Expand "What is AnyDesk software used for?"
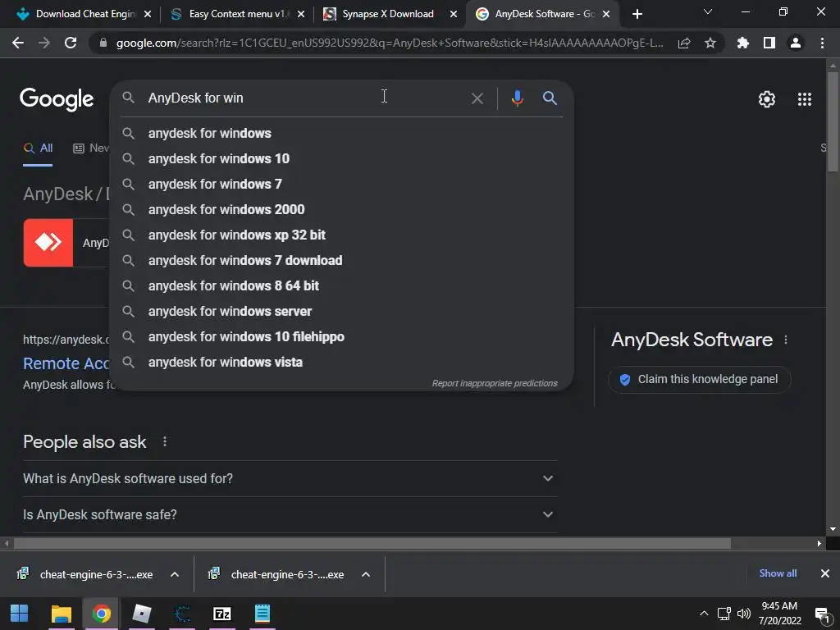This screenshot has width=840, height=630. tap(290, 478)
